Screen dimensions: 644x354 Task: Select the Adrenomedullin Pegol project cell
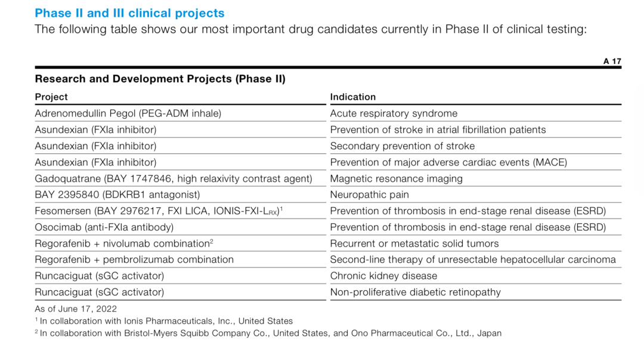click(128, 113)
